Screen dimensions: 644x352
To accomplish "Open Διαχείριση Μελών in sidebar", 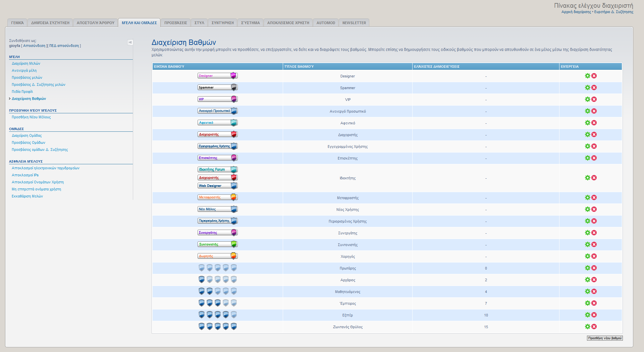I will 26,63.
